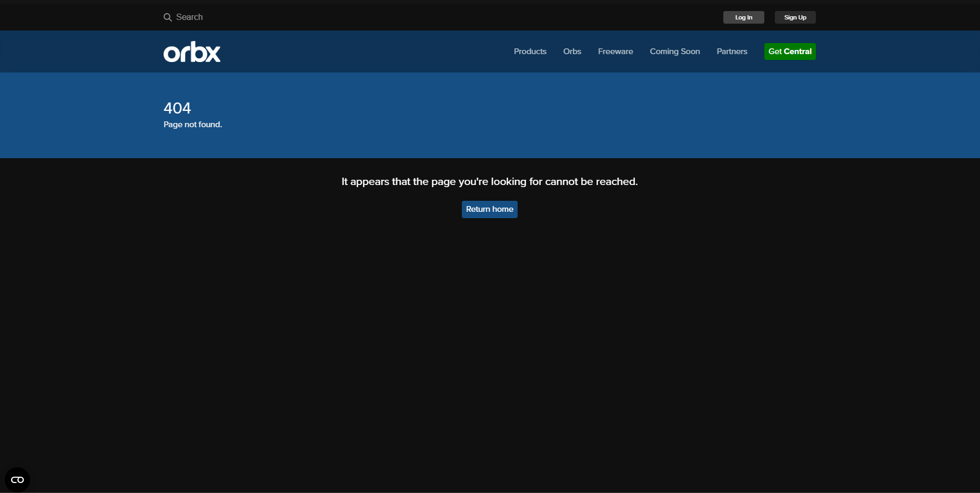Screen dimensions: 980x493
Task: Click the Sign Up button
Action: [x=795, y=17]
